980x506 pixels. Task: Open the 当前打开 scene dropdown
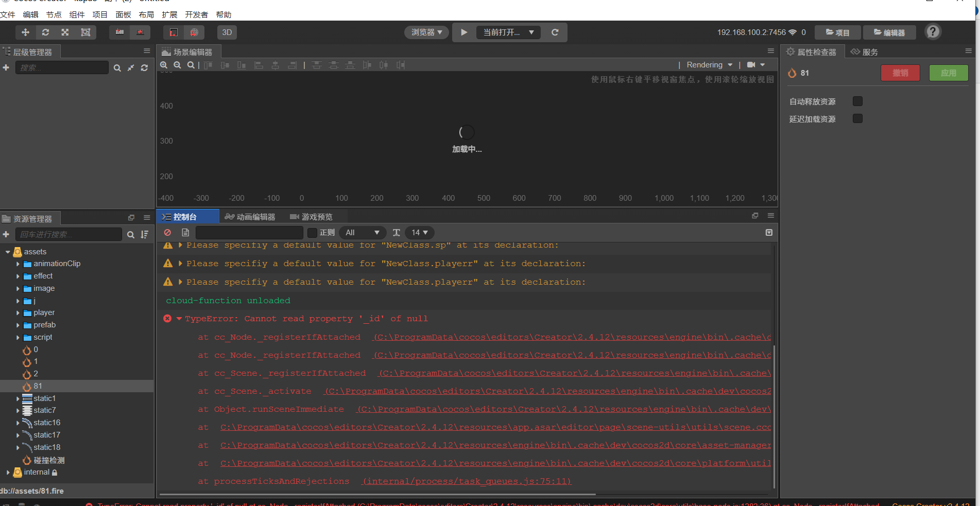tap(508, 32)
